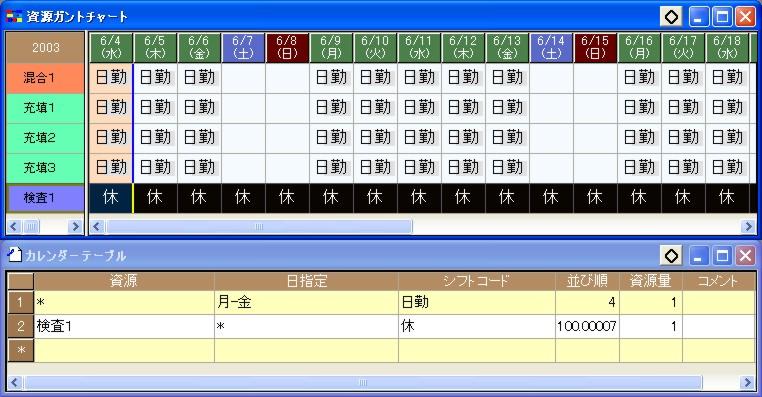Screen dimensions: 762x397
Task: Select the 充填2 resource row header
Action: coord(45,138)
